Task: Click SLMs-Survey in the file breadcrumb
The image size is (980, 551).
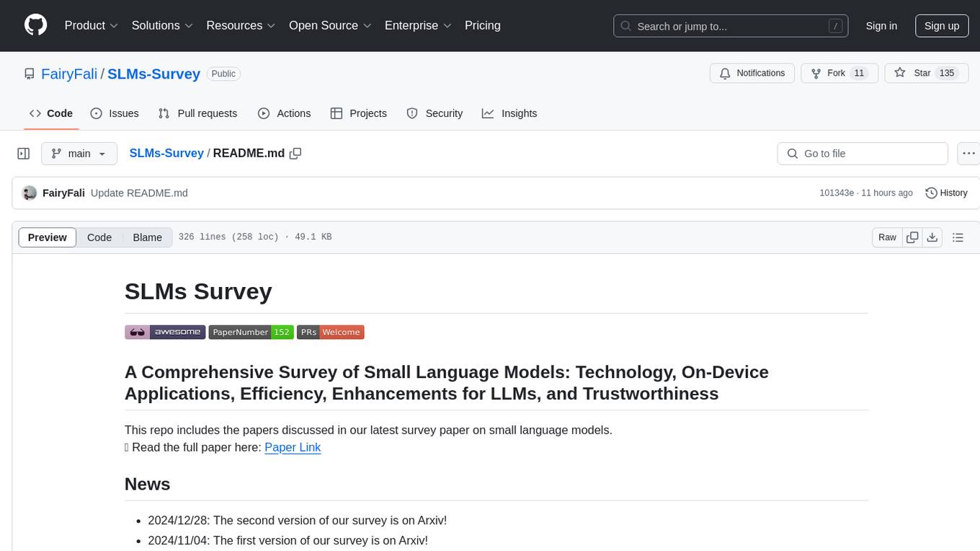Action: 166,154
